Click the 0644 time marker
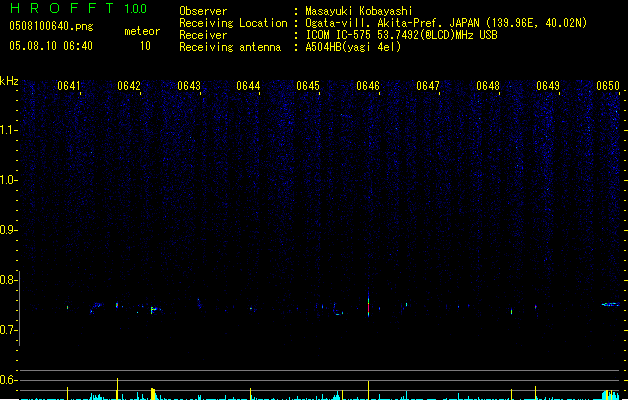The height and width of the screenshot is (400, 629). pos(248,86)
